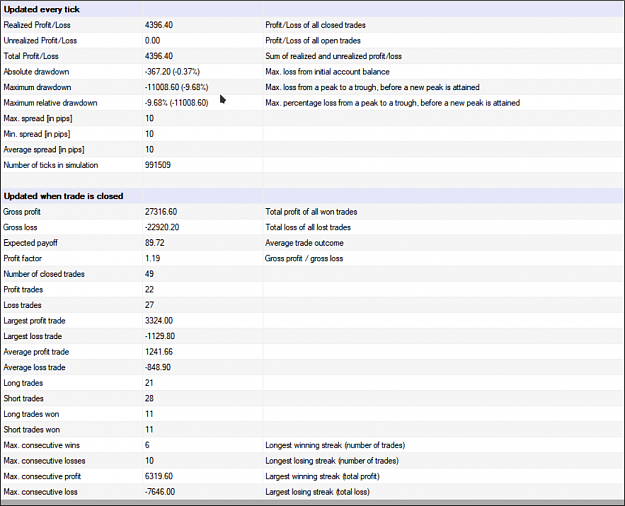Select number of ticks value 991509
Viewport: 625px width, 506px height.
[157, 165]
